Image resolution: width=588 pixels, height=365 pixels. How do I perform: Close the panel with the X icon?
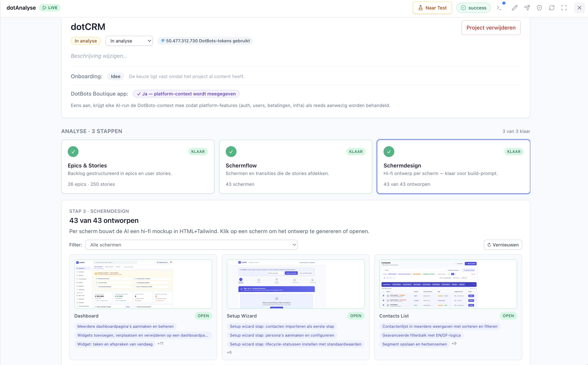coord(579,8)
